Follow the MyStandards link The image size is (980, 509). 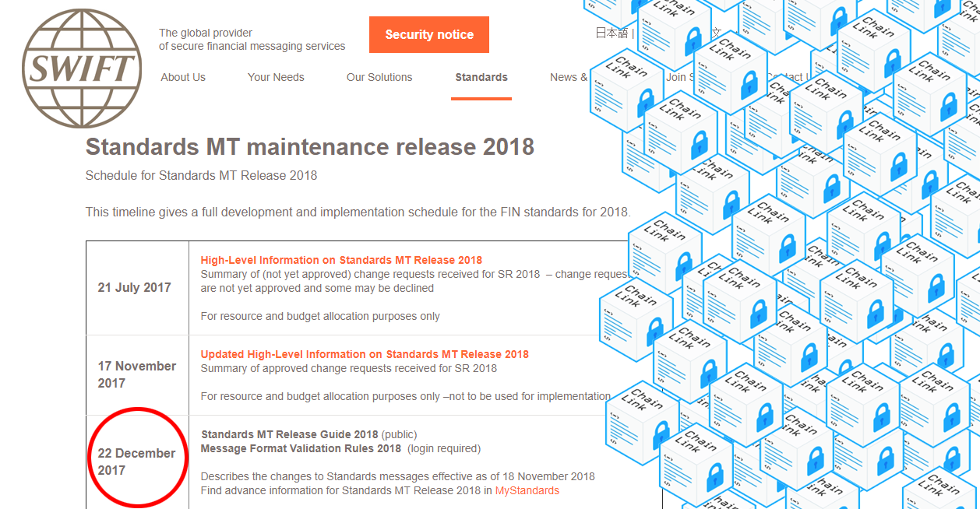click(527, 490)
